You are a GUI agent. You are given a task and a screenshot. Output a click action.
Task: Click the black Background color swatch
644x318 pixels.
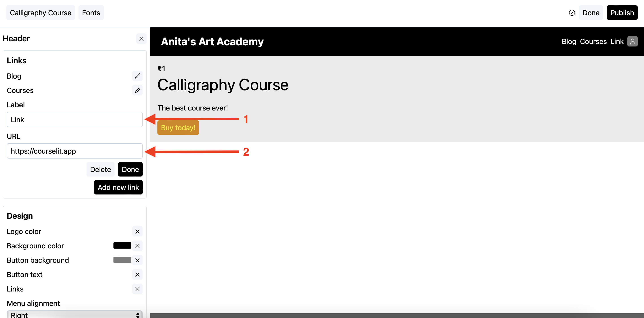click(x=122, y=246)
